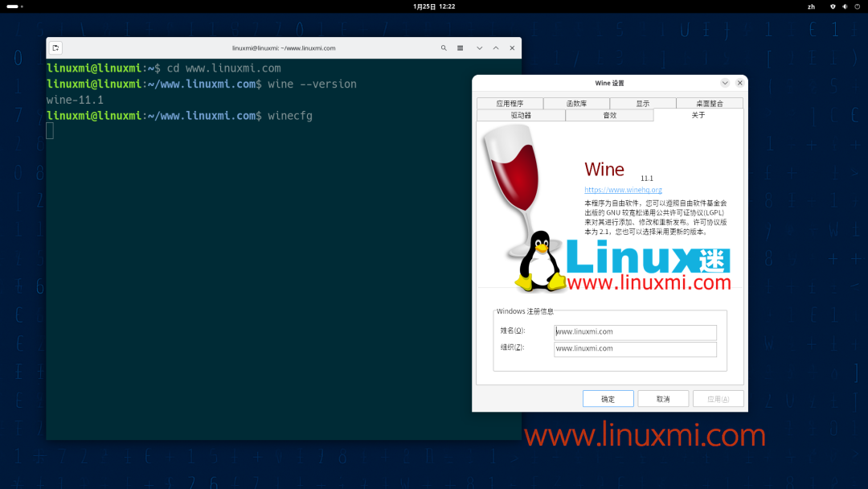Image resolution: width=868 pixels, height=489 pixels.
Task: Click the 取消 (Cancel) button
Action: [663, 398]
